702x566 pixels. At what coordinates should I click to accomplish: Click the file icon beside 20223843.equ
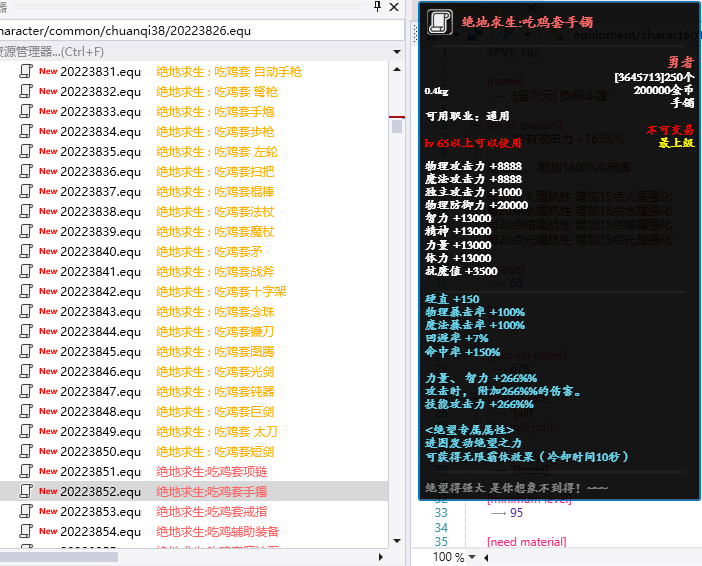[26, 312]
